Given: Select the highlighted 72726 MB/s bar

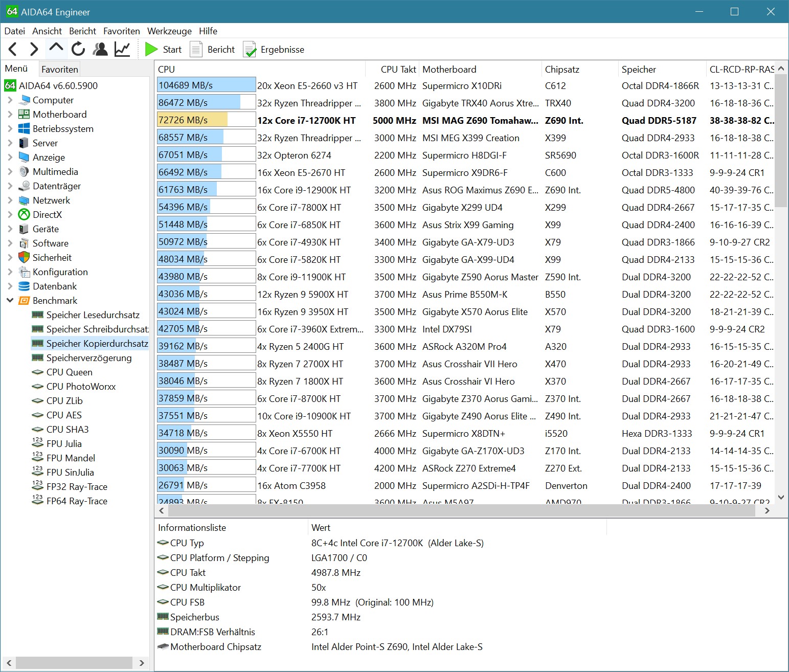Looking at the screenshot, I should click(x=207, y=120).
